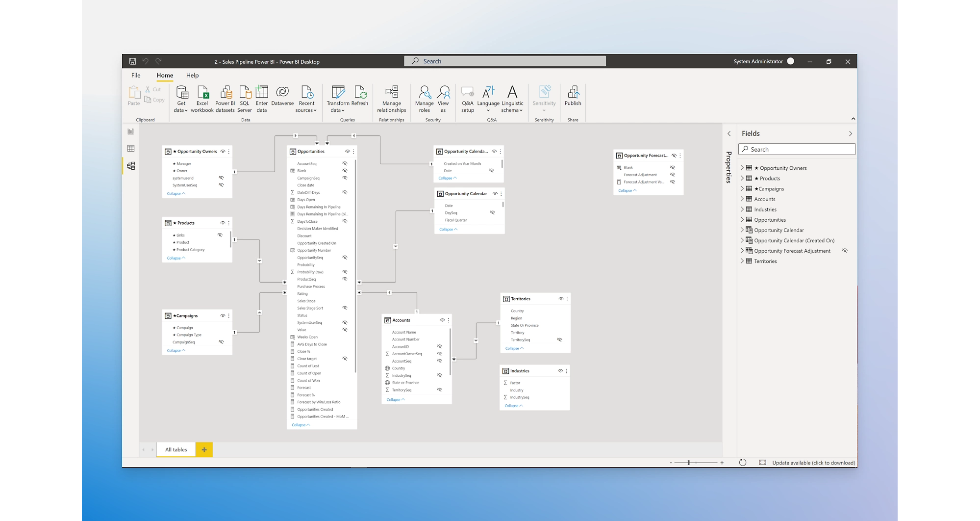This screenshot has height=521, width=980.
Task: Collapse the Opportunity Owners table card
Action: point(176,194)
